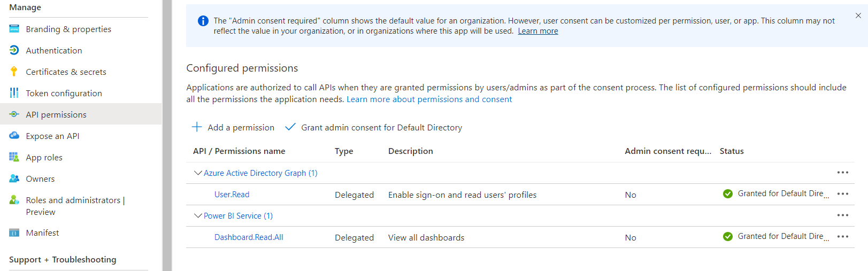Screen dimensions: 868x271
Task: Click the Description column header
Action: click(411, 151)
